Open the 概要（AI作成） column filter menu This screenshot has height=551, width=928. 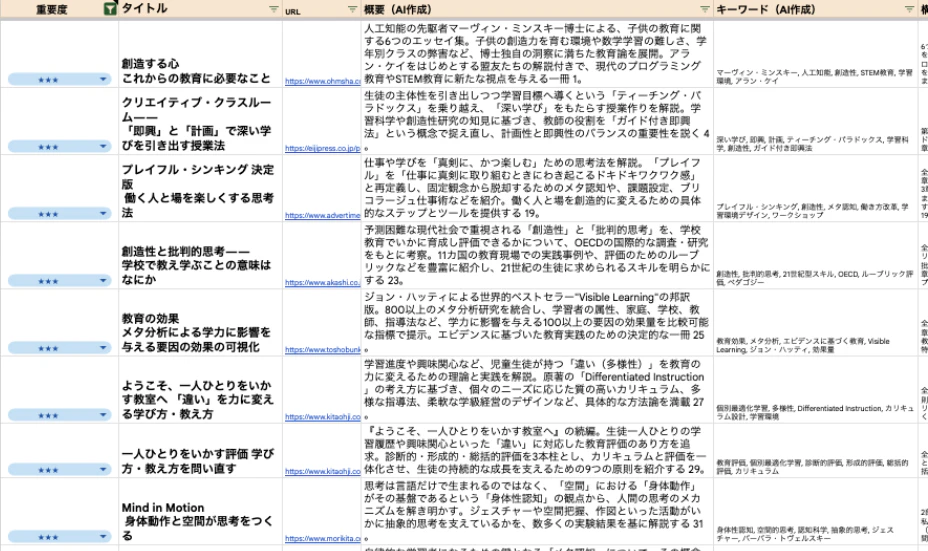tap(704, 9)
